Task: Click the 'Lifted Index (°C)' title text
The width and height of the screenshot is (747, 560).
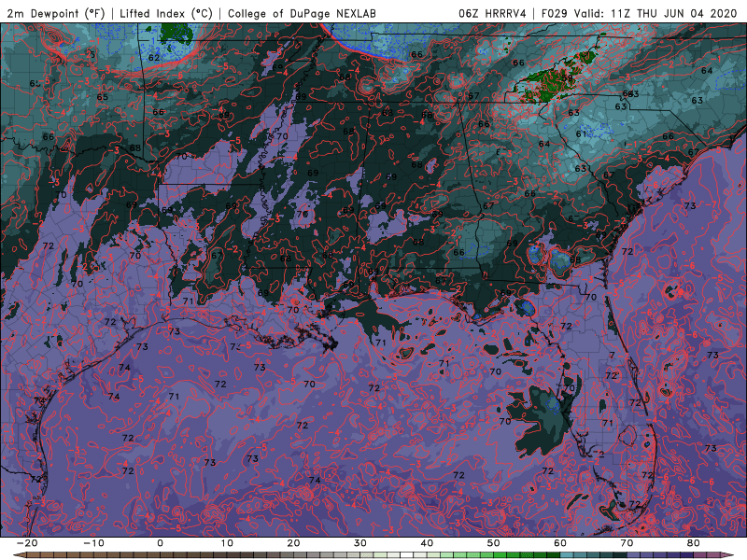Action: [x=166, y=13]
